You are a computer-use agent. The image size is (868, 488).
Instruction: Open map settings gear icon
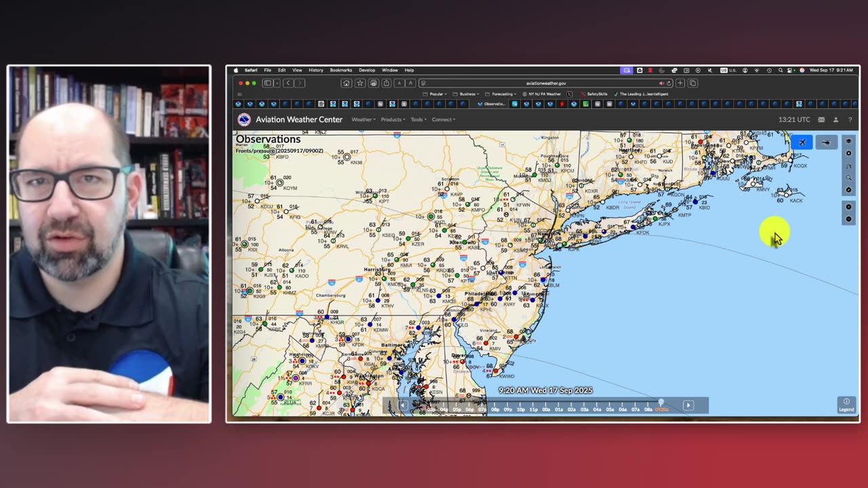click(848, 154)
